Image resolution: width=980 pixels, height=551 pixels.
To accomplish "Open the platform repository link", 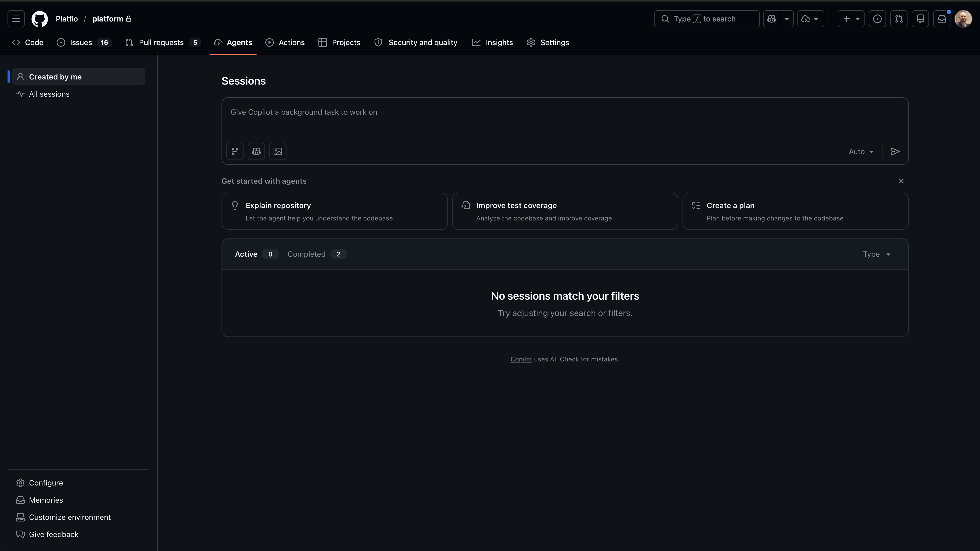I will click(108, 19).
